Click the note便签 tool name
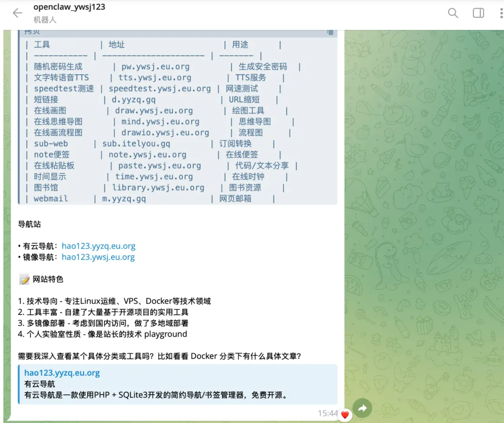504x423 pixels. coord(51,155)
